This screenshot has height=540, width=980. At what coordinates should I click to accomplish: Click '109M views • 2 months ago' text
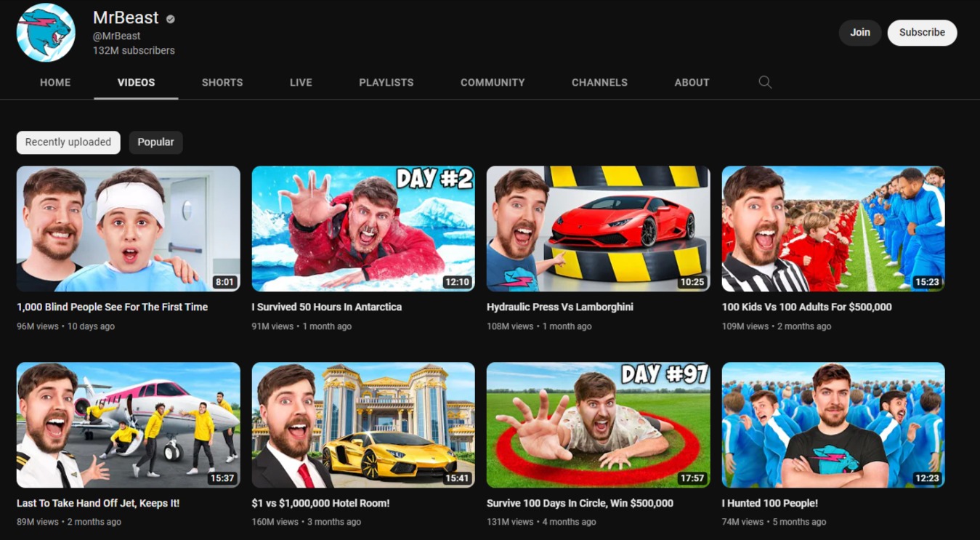pos(777,326)
